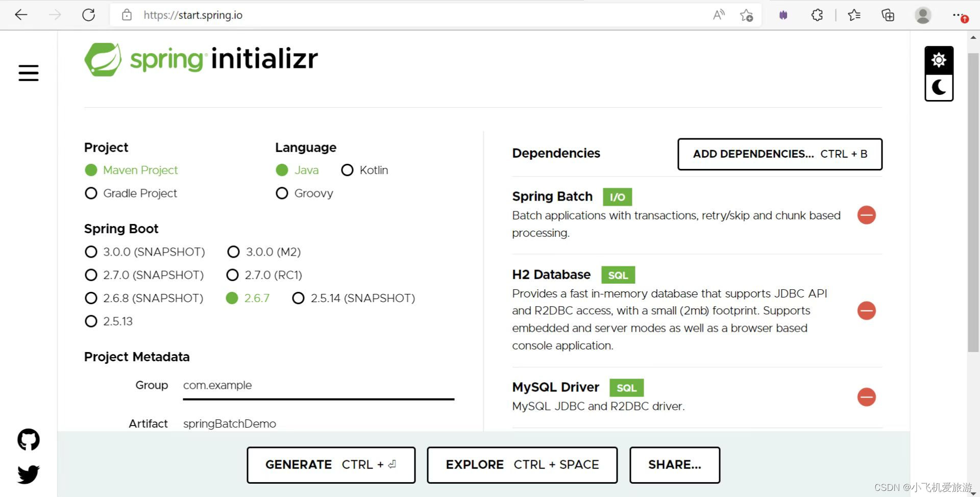Choose Groovy as the language

pyautogui.click(x=304, y=193)
